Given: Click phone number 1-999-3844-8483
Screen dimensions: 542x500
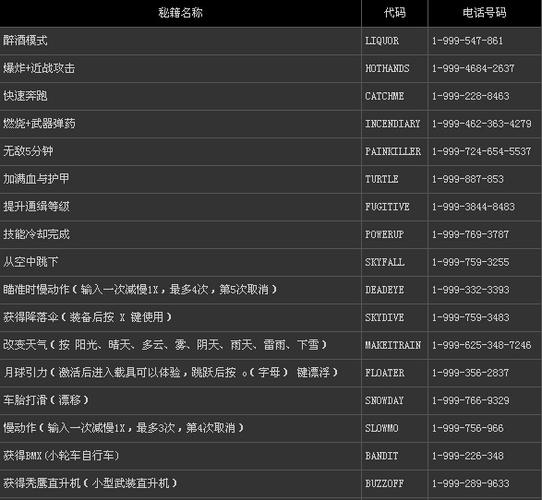Looking at the screenshot, I should coord(473,207).
